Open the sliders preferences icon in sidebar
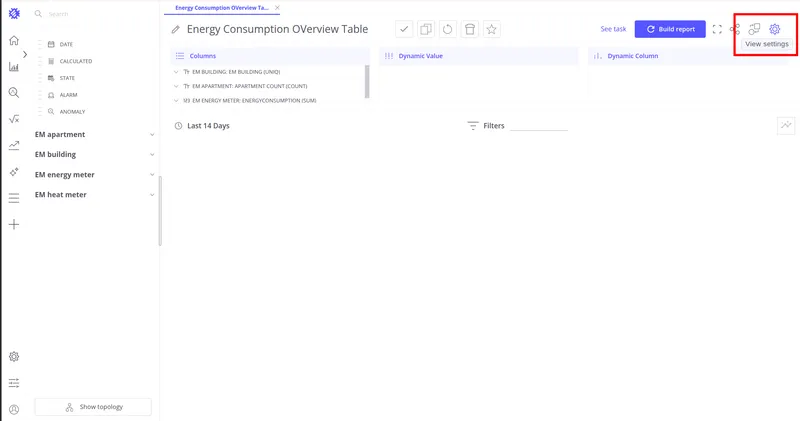The width and height of the screenshot is (800, 421). pyautogui.click(x=14, y=383)
